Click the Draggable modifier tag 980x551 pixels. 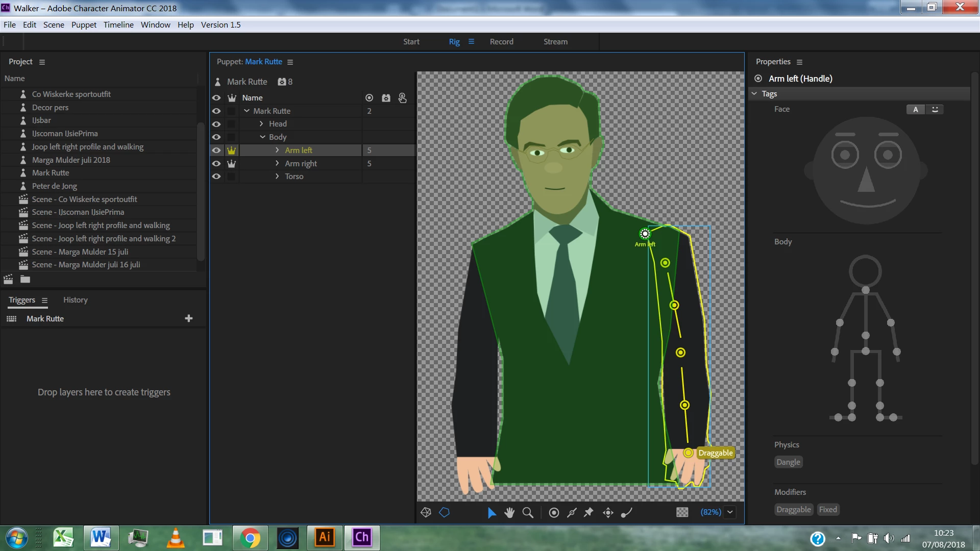793,510
